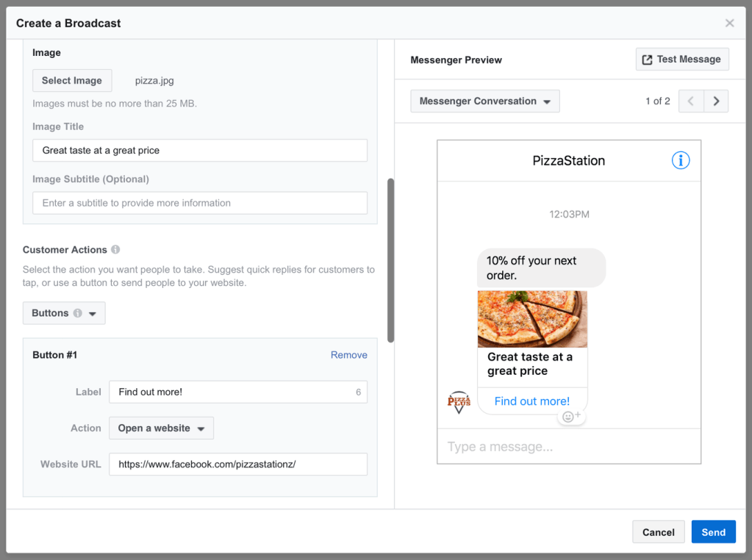
Task: Expand the Open a website action dropdown
Action: coord(161,428)
